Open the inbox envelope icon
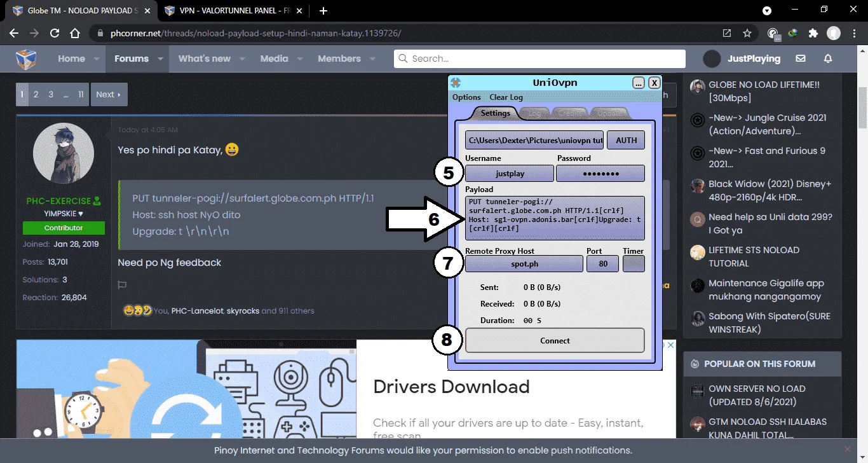The width and height of the screenshot is (868, 463). pos(801,59)
